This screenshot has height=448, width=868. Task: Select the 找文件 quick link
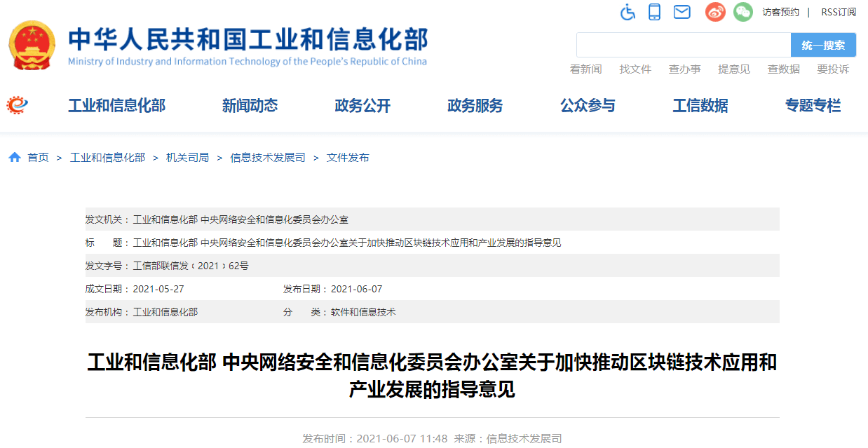(x=635, y=69)
